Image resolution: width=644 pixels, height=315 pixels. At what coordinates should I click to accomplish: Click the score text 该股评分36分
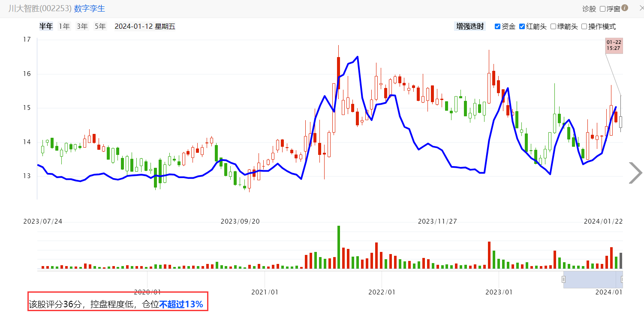point(56,304)
